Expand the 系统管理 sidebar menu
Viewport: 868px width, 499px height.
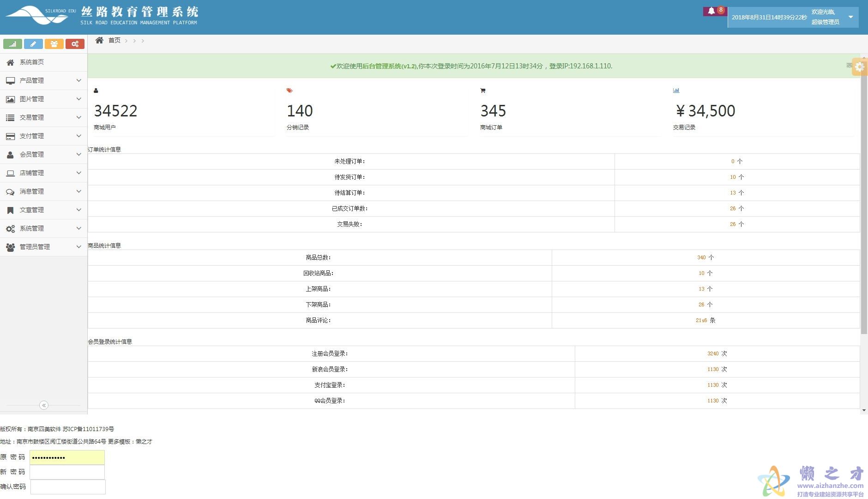point(43,228)
